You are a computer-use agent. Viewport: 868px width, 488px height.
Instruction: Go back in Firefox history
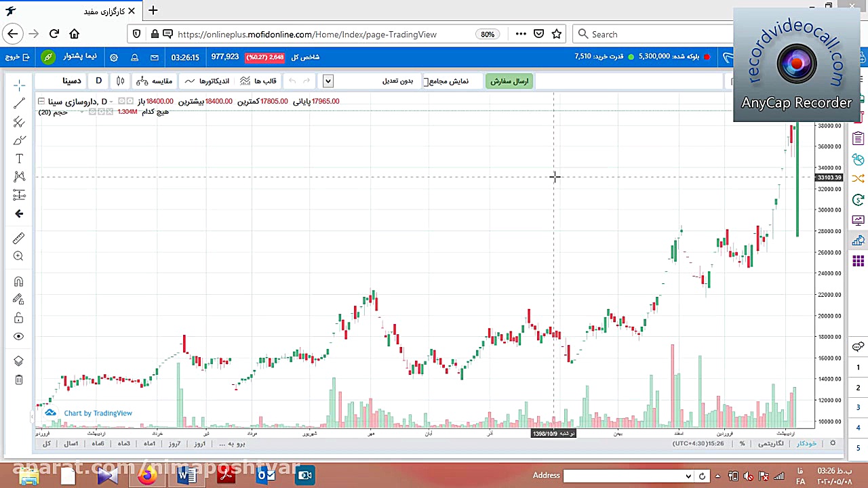(x=13, y=34)
